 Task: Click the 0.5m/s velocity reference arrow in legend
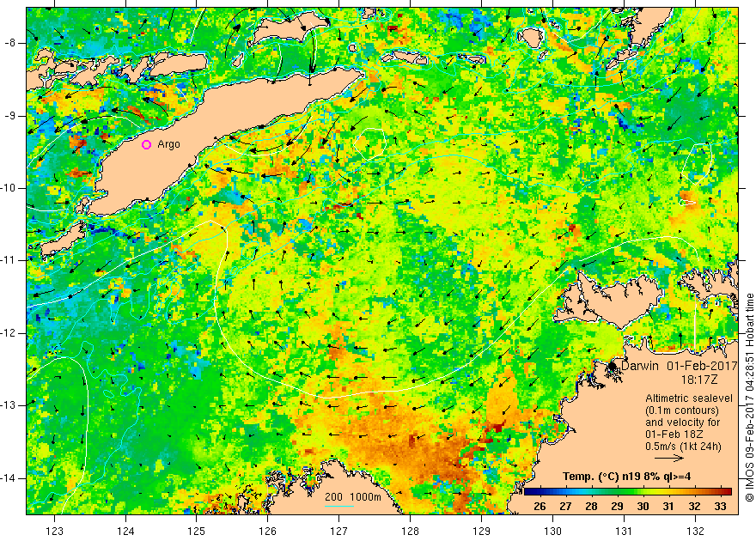[669, 459]
